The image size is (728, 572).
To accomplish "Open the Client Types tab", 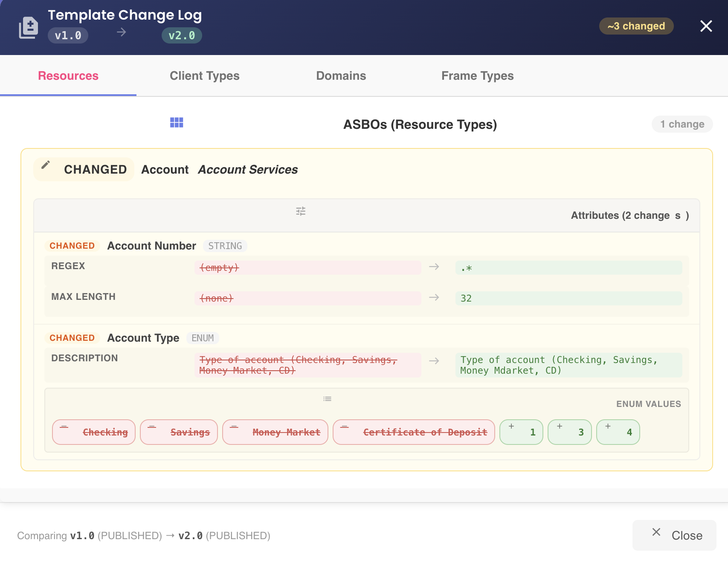I will click(x=205, y=76).
